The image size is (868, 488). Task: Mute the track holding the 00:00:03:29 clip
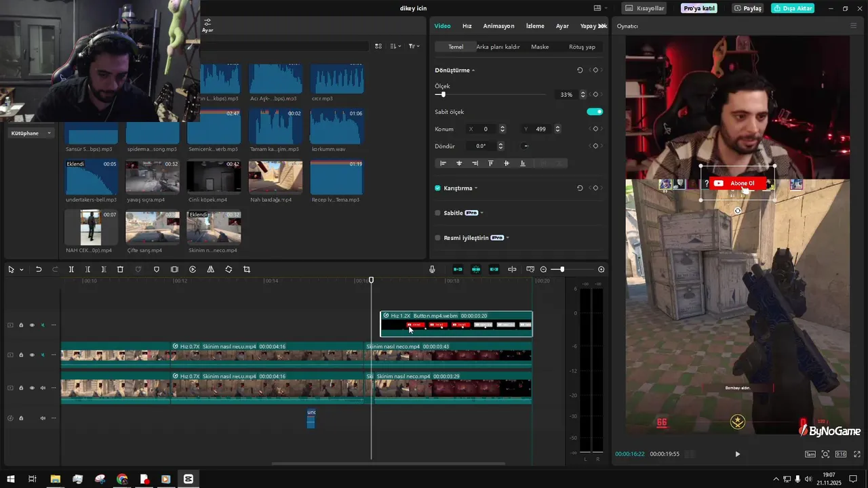(x=43, y=388)
